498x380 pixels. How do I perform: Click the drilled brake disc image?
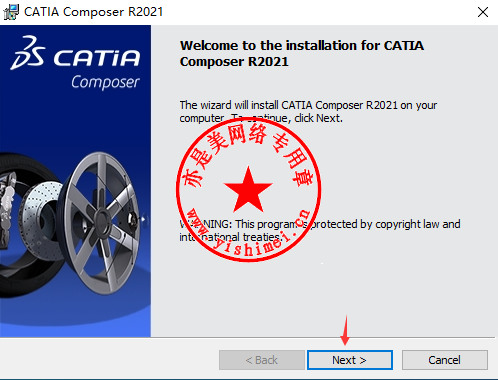41,220
